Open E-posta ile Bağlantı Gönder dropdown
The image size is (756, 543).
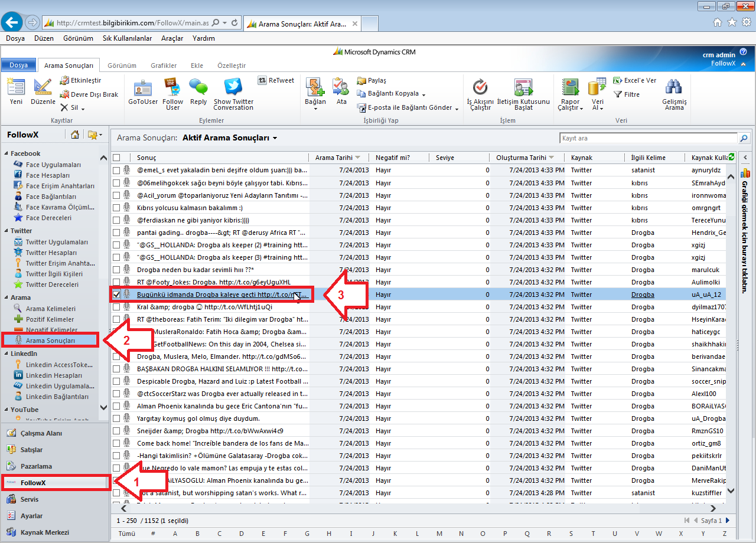[457, 109]
